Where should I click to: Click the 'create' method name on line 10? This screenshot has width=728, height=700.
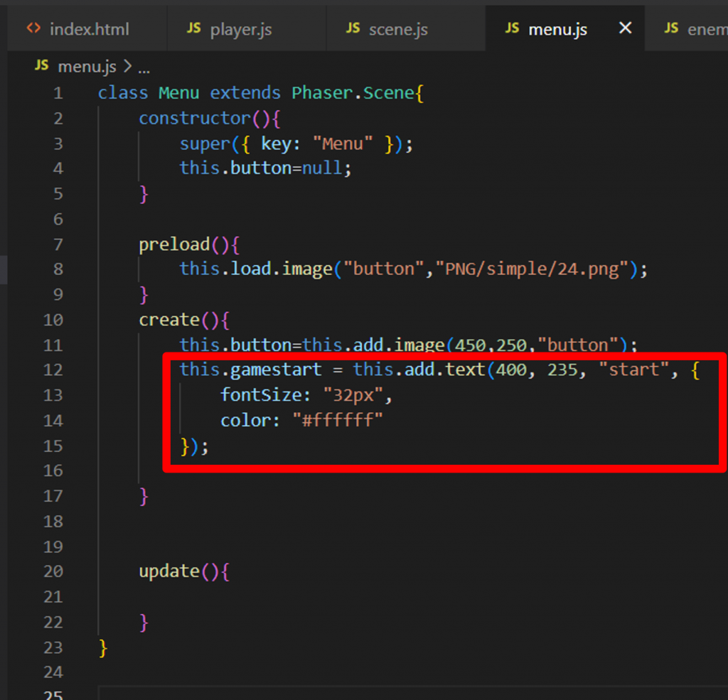(x=169, y=320)
